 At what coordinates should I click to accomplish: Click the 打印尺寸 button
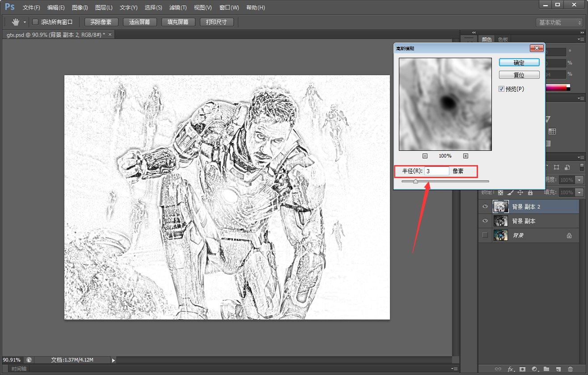click(216, 22)
